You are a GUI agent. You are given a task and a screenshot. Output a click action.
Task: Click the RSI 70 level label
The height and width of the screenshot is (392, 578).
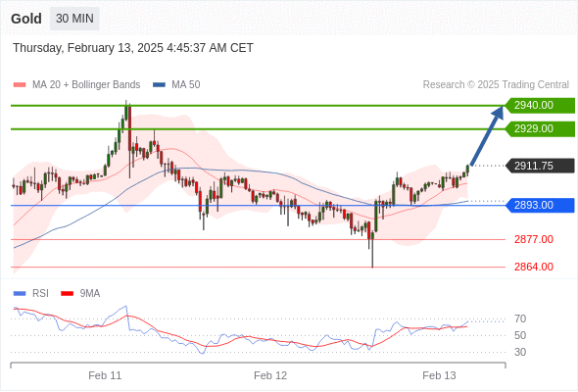click(520, 318)
